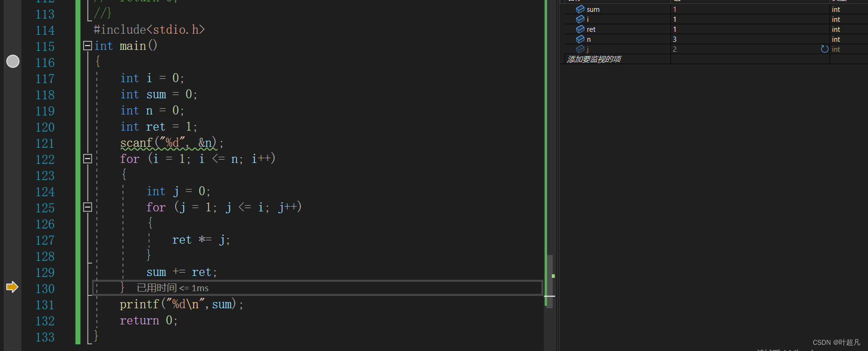Viewport: 868px width, 351px height.
Task: Collapse the inner for loop at line 125
Action: coord(87,207)
